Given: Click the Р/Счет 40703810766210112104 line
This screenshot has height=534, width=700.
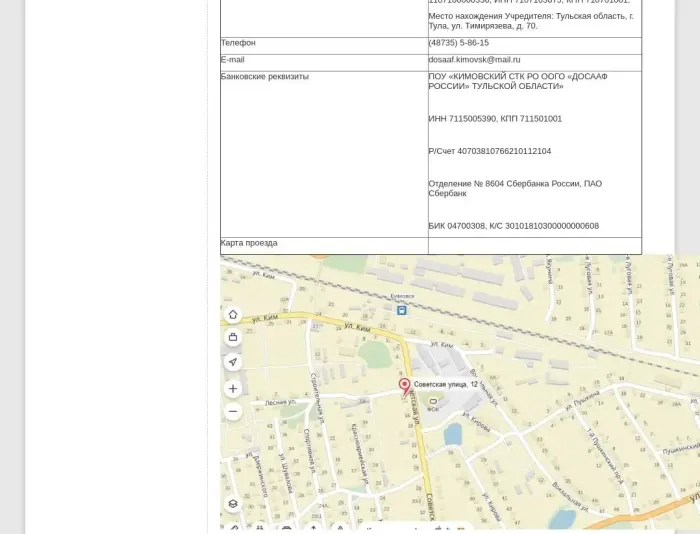Looking at the screenshot, I should (x=490, y=151).
